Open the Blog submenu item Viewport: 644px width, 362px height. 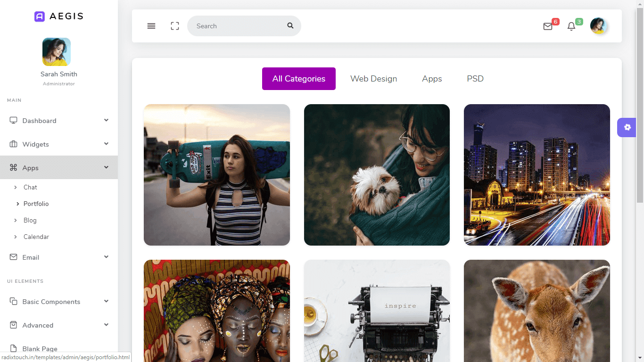coord(30,220)
